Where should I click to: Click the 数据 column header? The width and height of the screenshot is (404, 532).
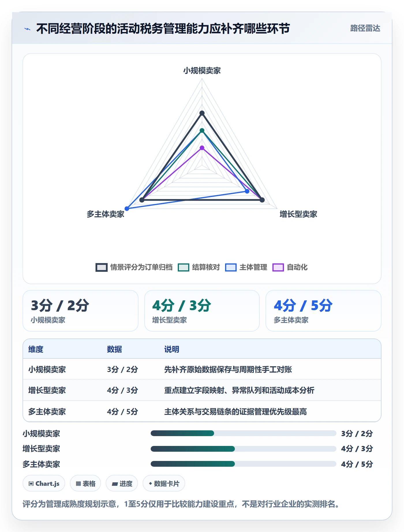(115, 349)
